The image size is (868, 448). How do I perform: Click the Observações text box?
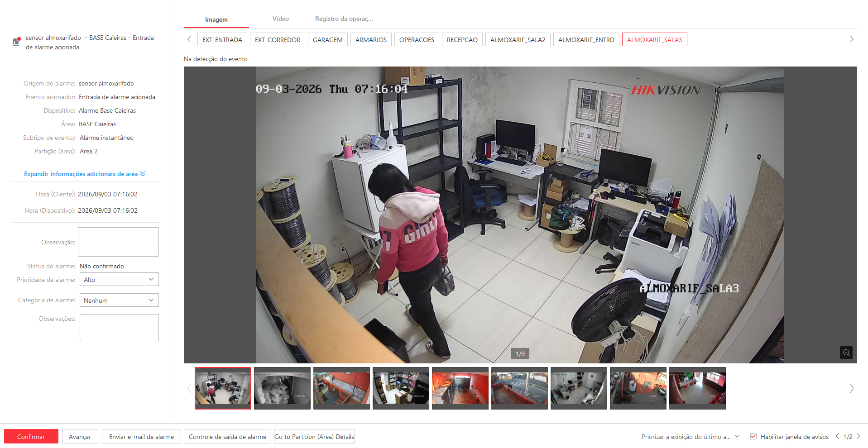[x=119, y=327]
